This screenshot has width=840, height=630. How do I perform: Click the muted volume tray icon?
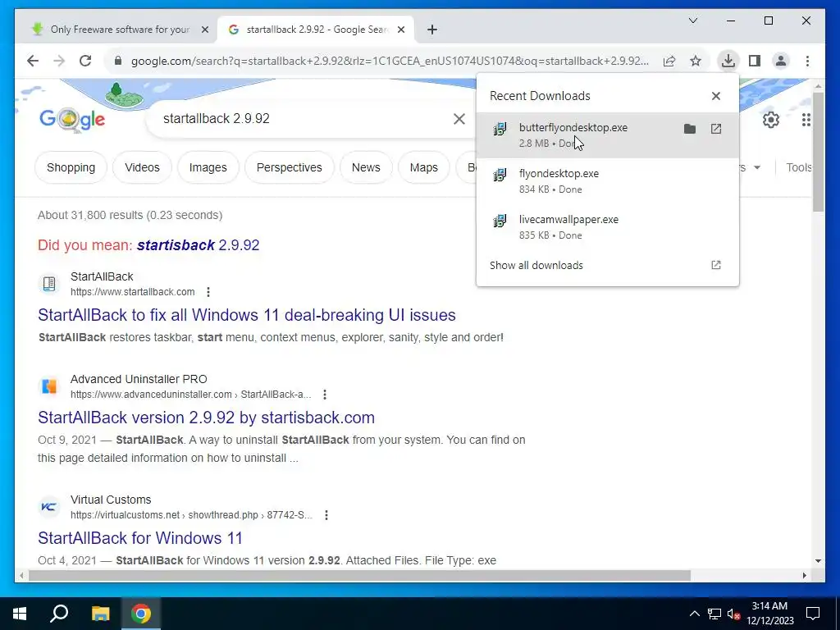734,614
